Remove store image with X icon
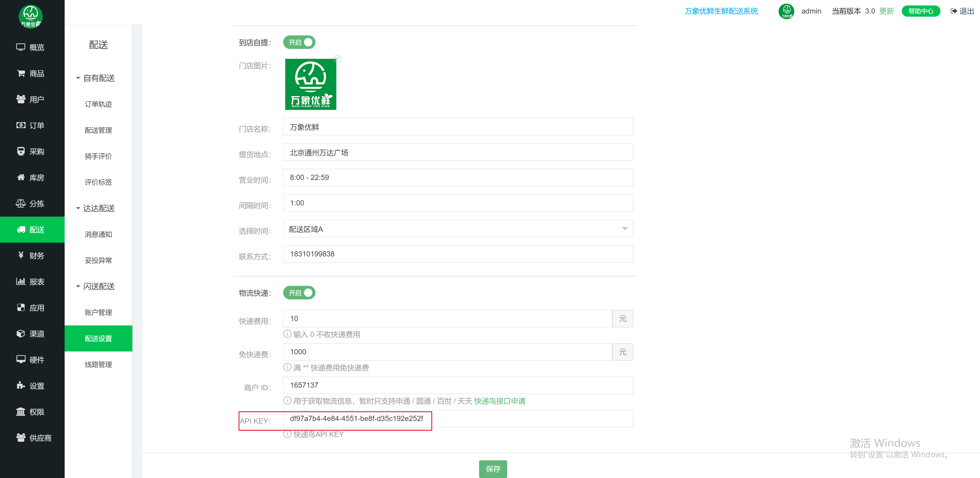The width and height of the screenshot is (980, 478). pyautogui.click(x=337, y=59)
